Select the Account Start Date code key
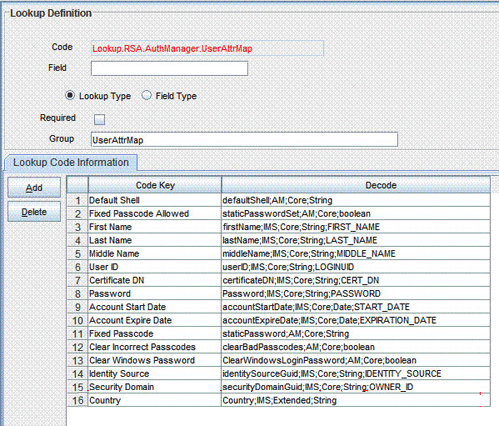Viewport: 499px width, 426px height. pos(155,307)
